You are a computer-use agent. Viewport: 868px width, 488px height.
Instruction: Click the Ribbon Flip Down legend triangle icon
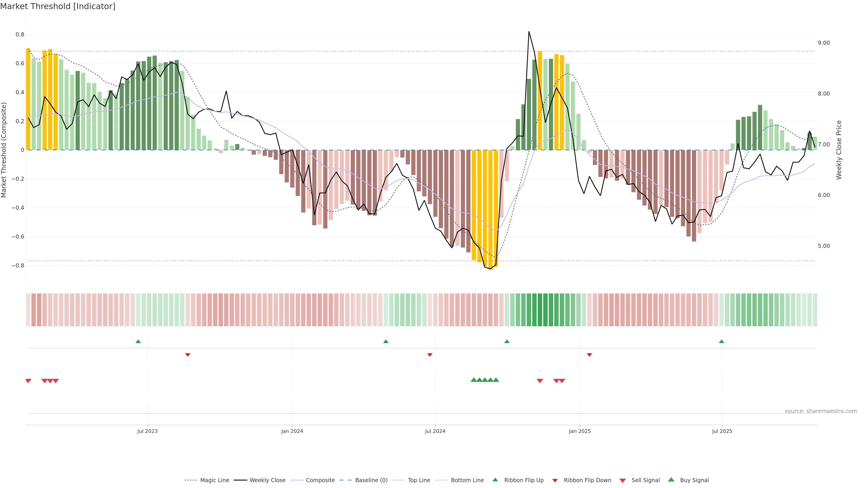click(555, 481)
